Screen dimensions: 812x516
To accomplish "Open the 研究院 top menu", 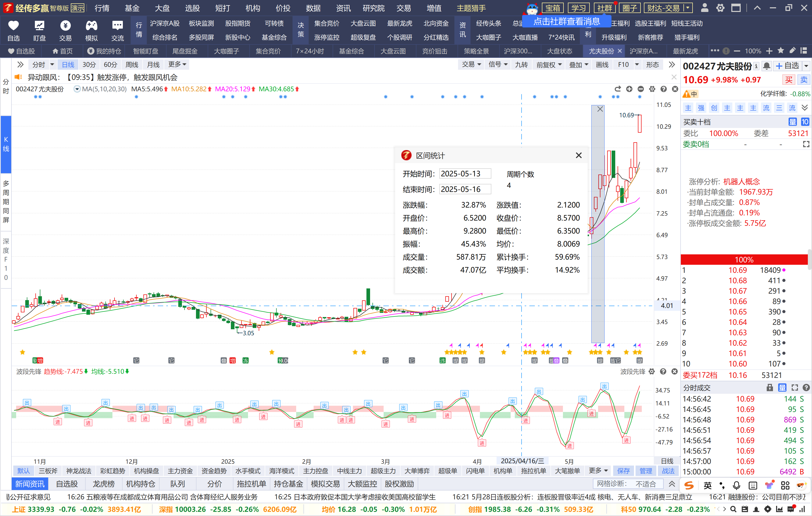I will (x=373, y=8).
